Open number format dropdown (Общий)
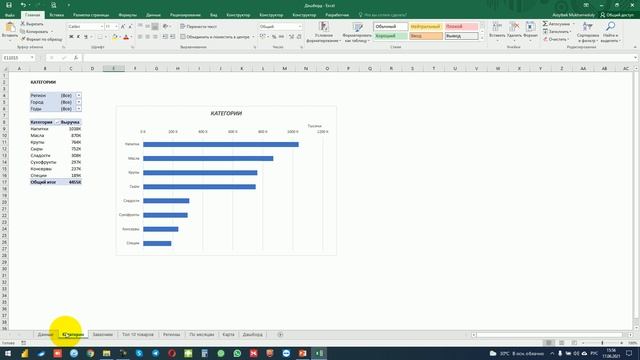The height and width of the screenshot is (360, 640). 280,27
